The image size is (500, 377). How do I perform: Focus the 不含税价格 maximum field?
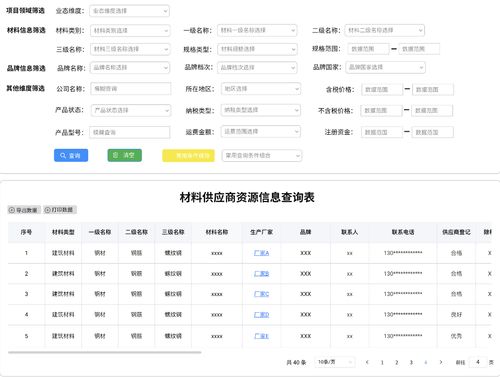click(432, 111)
